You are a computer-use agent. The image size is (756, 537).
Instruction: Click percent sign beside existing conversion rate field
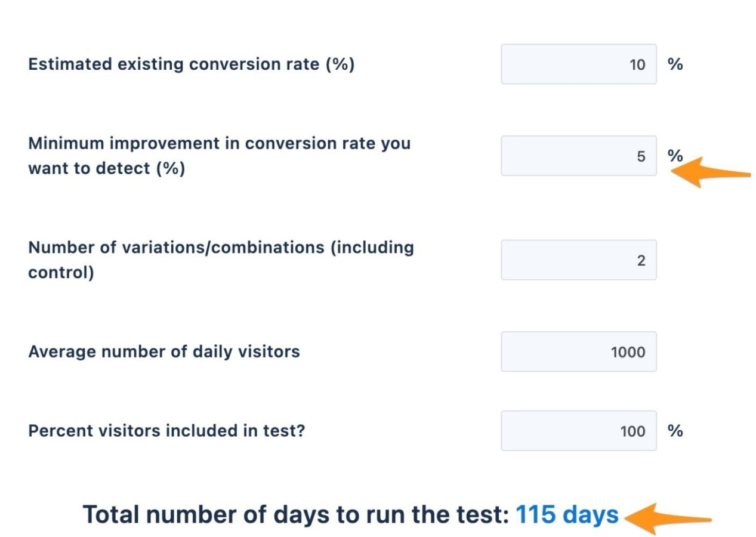coord(675,64)
